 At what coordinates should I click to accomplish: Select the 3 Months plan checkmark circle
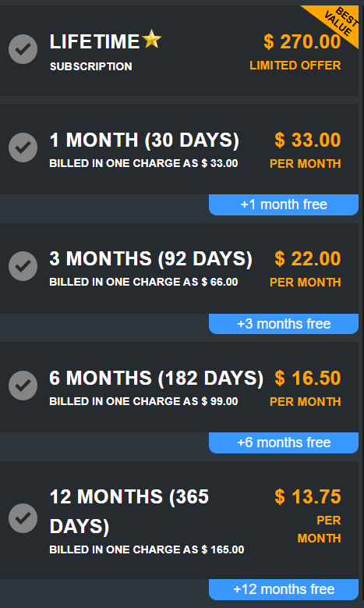click(x=23, y=266)
